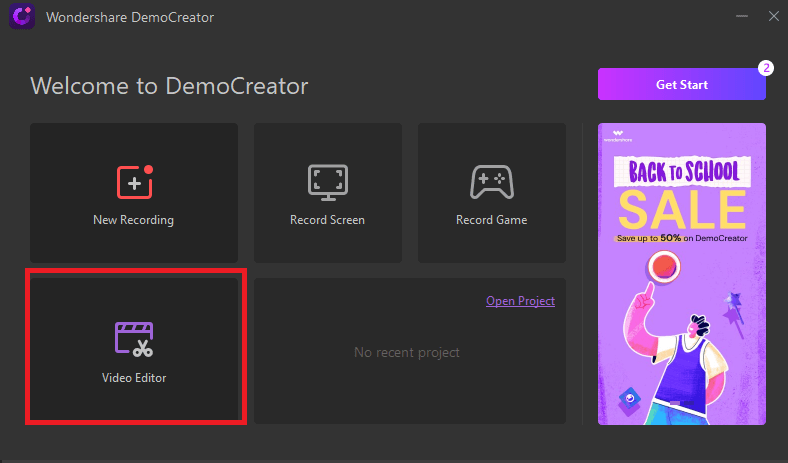
Task: Click the Welcome to DemoCreator heading
Action: 169,86
